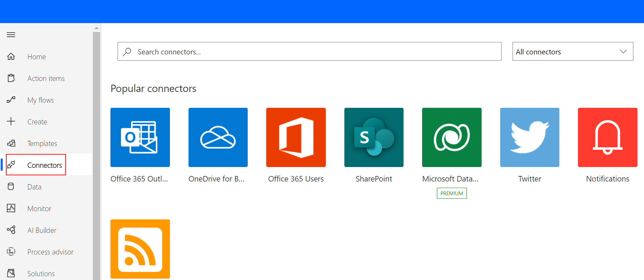Open Solutions in the sidebar

pyautogui.click(x=41, y=274)
